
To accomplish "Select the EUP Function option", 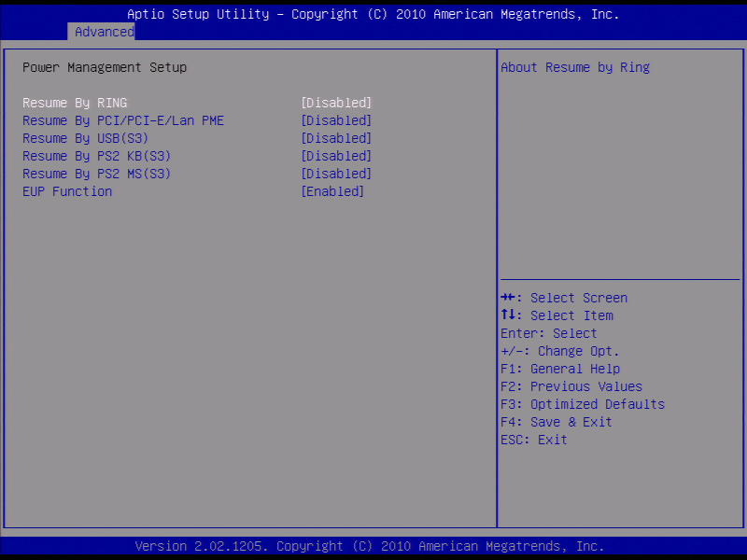I will click(x=67, y=191).
